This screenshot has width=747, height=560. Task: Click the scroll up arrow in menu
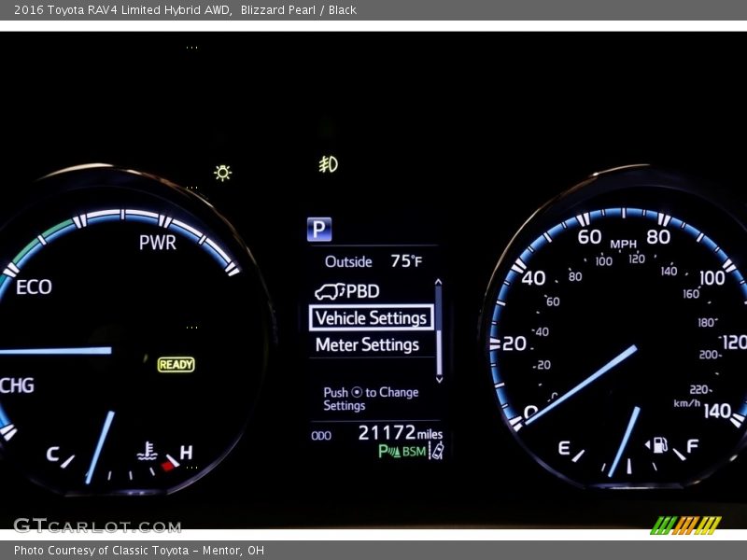click(438, 282)
